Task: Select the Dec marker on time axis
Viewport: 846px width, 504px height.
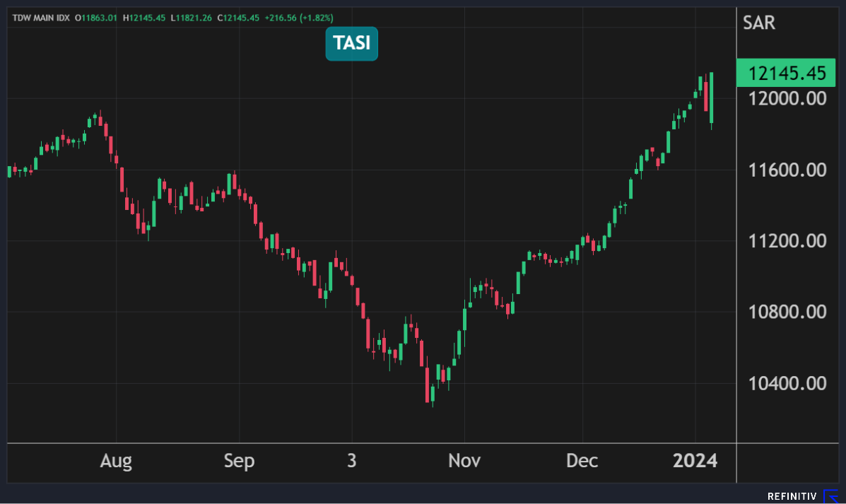Action: coord(582,462)
